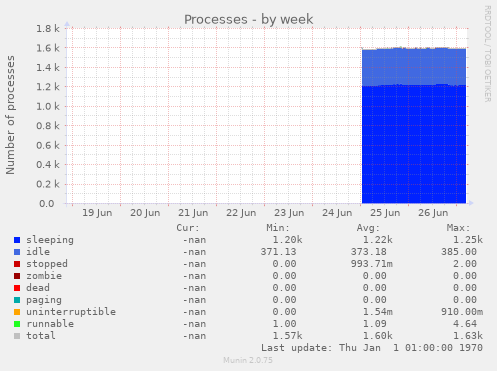The image size is (497, 371).
Task: Click the '1.2 k' y-axis label
Action: click(x=48, y=87)
